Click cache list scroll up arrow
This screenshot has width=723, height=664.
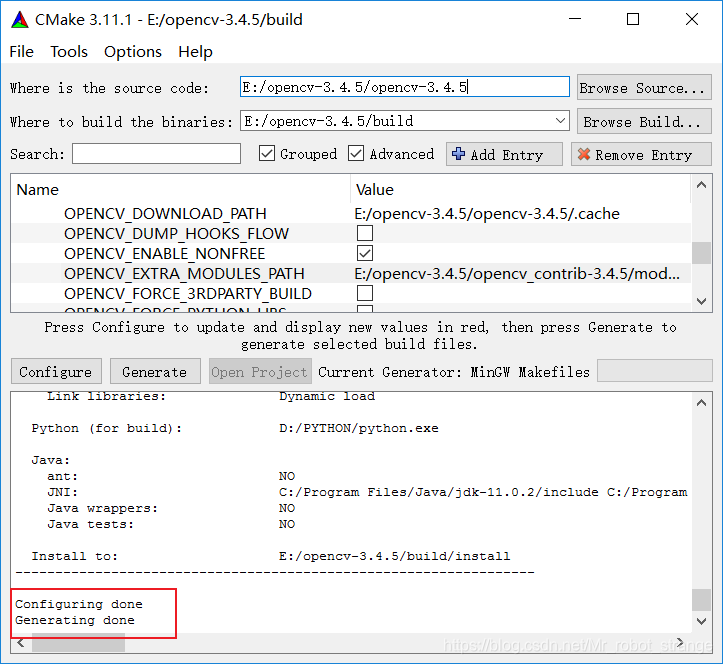tap(701, 185)
